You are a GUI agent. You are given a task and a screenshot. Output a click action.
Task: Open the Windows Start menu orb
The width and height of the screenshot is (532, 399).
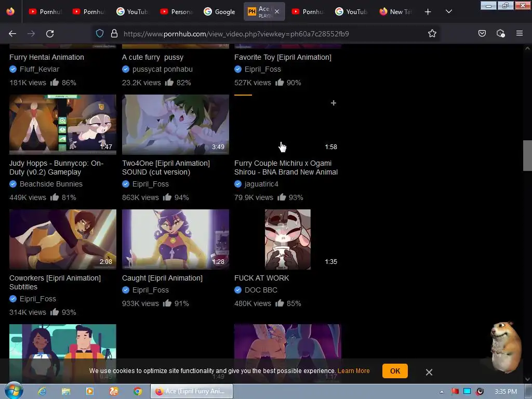coord(14,391)
